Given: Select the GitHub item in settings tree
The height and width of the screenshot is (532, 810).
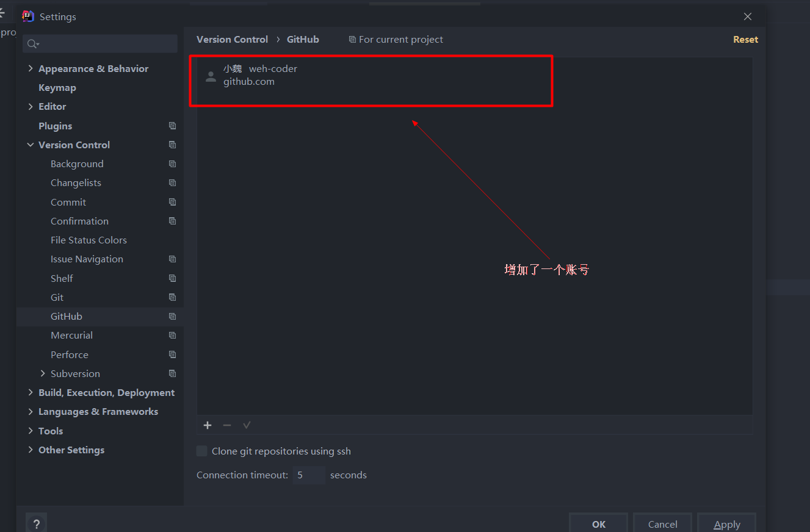Looking at the screenshot, I should point(67,316).
